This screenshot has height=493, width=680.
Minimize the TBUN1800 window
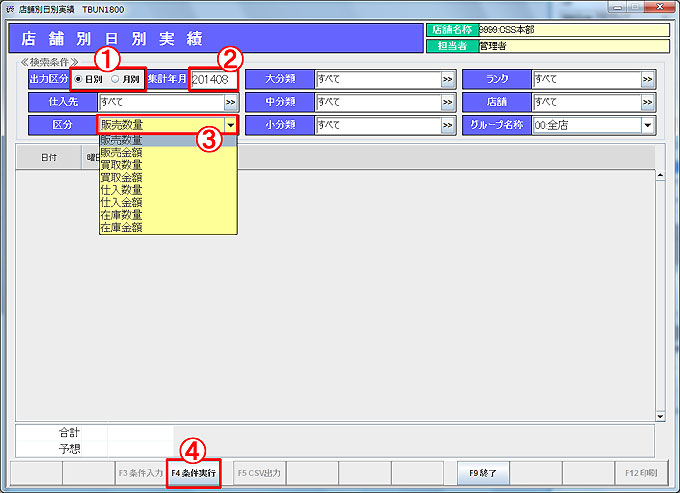point(617,7)
